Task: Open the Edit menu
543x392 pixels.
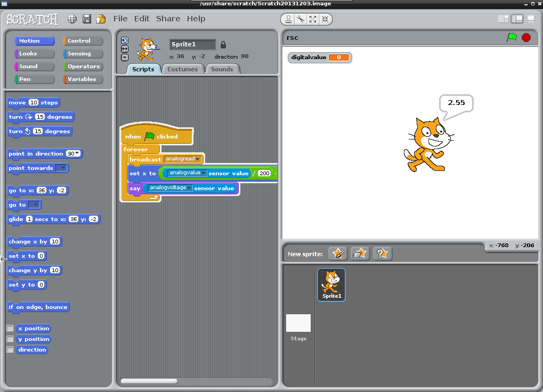Action: (142, 19)
